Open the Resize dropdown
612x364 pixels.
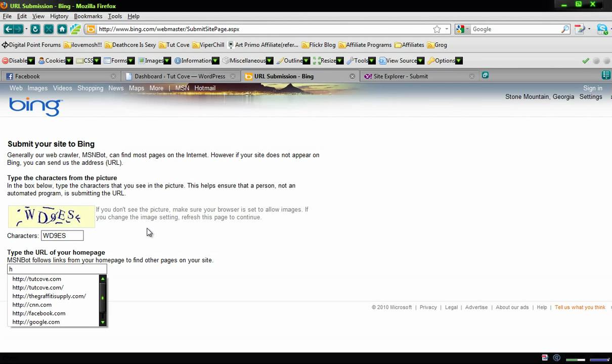coord(328,61)
